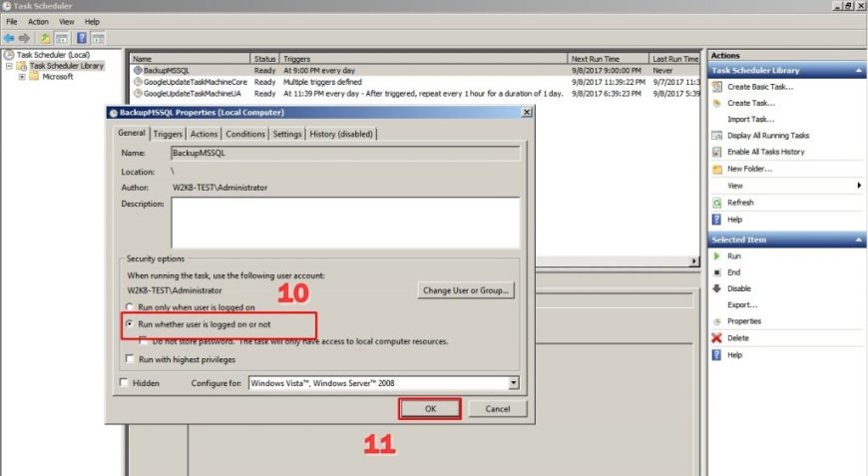868x476 pixels.
Task: Click the Forward arrow toolbar icon
Action: tap(24, 38)
